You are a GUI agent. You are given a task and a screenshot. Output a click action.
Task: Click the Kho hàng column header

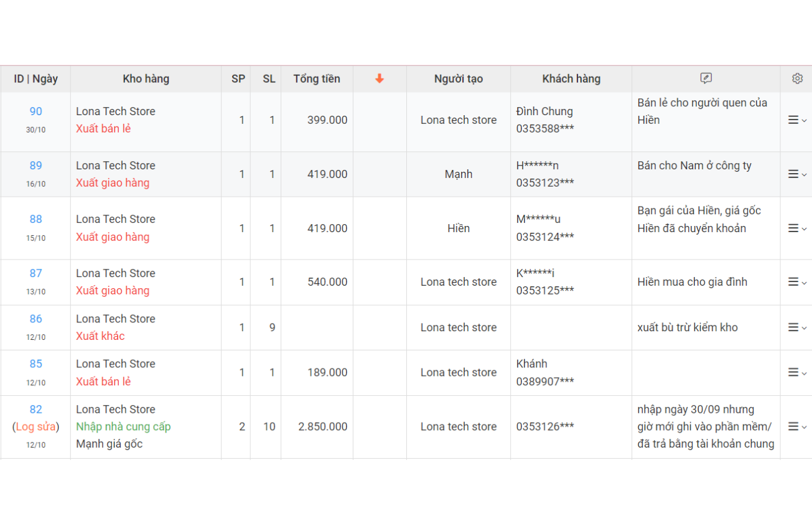[146, 78]
